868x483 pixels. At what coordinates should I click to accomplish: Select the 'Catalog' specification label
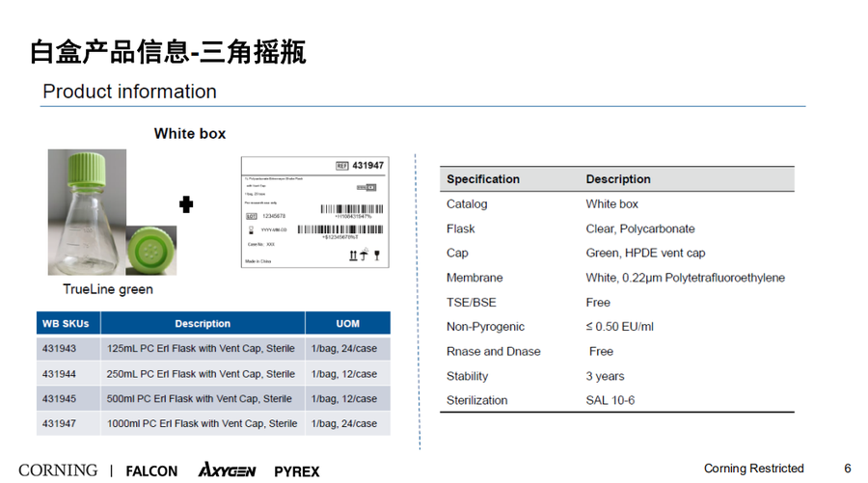point(467,204)
